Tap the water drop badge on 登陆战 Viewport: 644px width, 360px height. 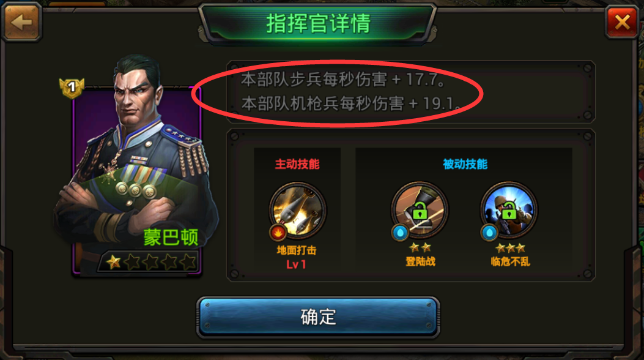tap(400, 233)
